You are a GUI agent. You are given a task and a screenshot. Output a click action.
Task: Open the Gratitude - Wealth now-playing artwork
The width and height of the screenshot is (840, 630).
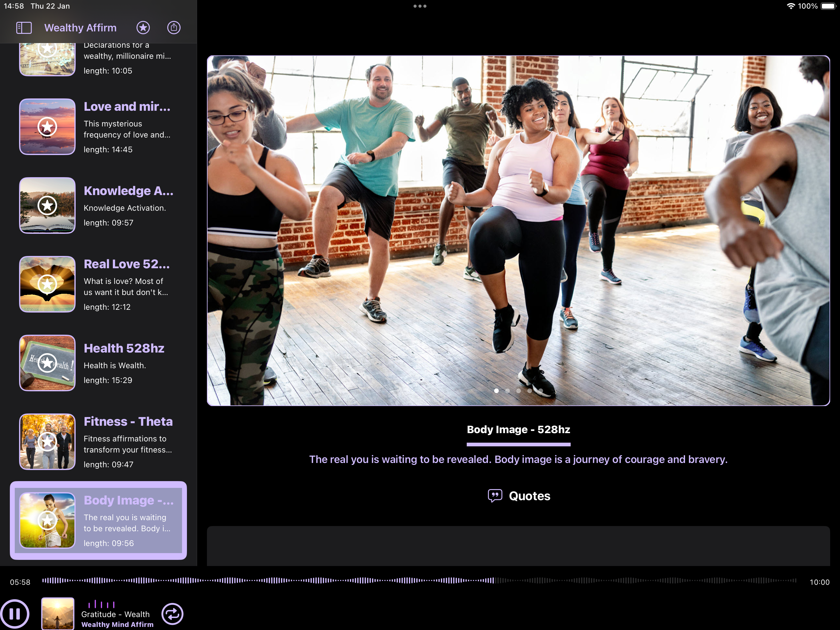click(58, 614)
